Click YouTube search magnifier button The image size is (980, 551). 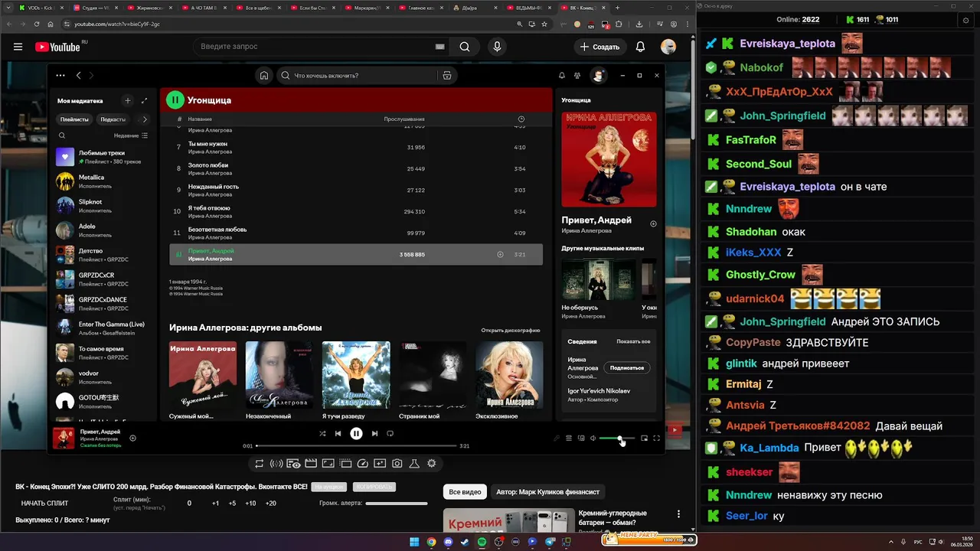click(x=465, y=47)
